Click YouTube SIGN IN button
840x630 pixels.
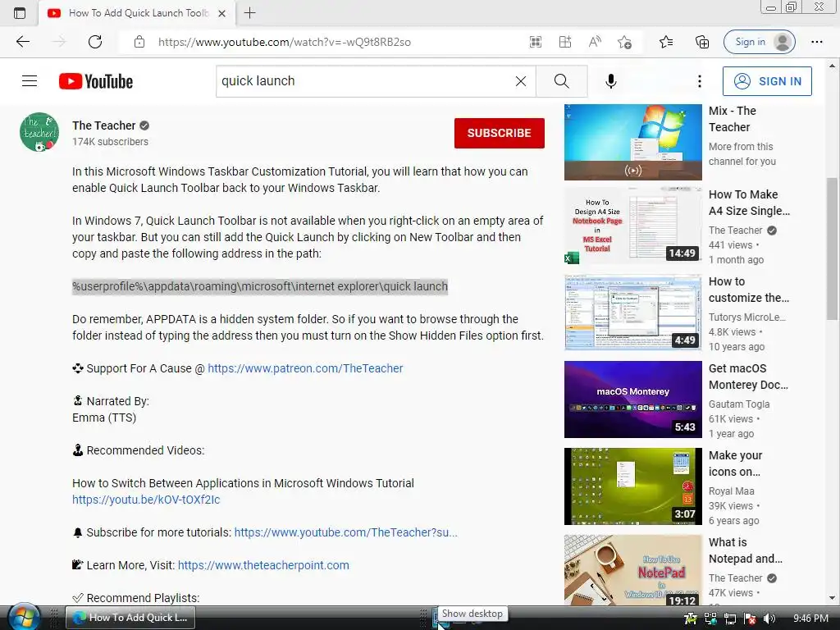(x=767, y=81)
